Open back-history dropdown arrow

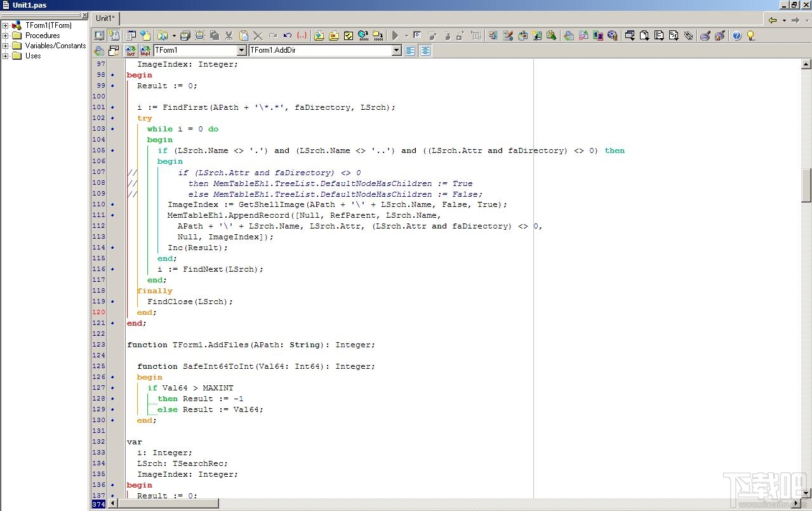coord(783,20)
